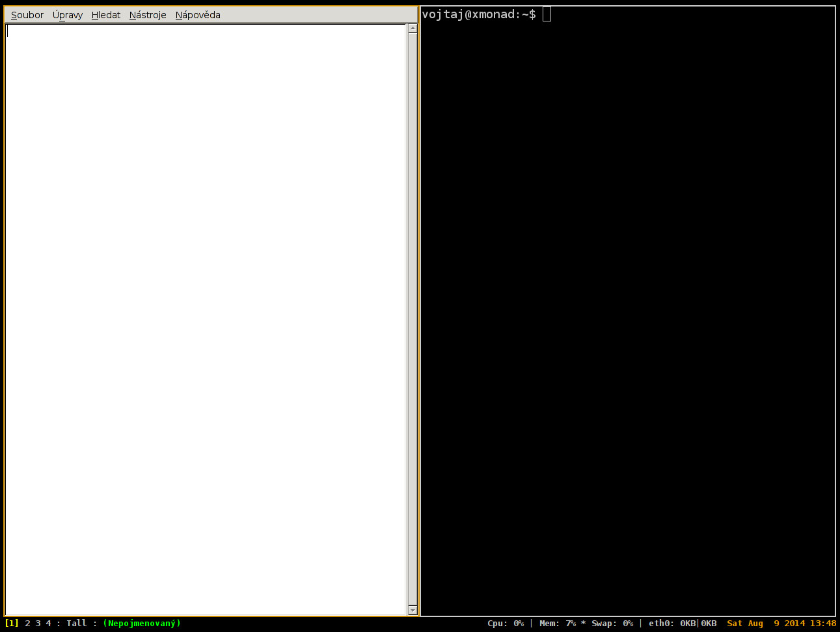Click the date and time Sat Aug 9 2014 13:48
840x632 pixels.
[x=781, y=624]
